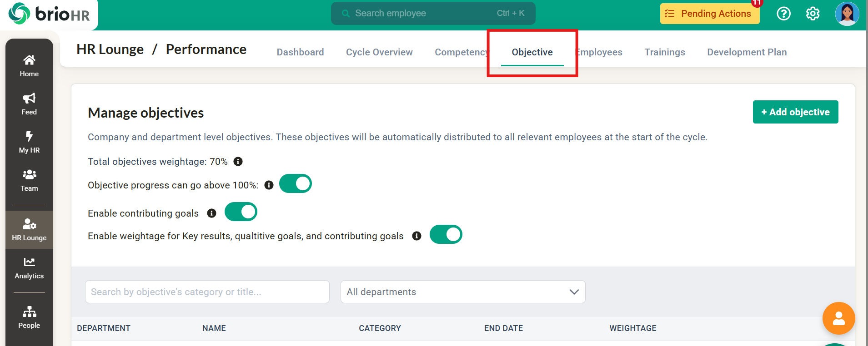
Task: Open the Team sidebar icon
Action: pyautogui.click(x=29, y=180)
